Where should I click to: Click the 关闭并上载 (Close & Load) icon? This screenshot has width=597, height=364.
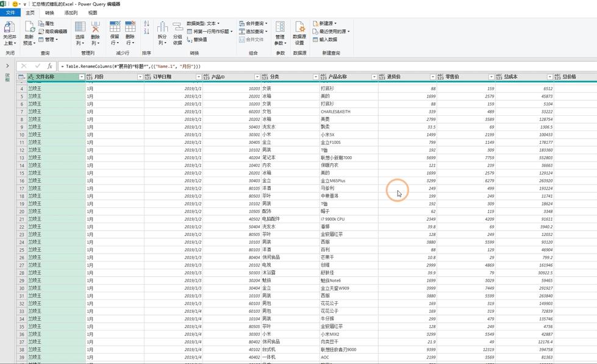point(9,27)
